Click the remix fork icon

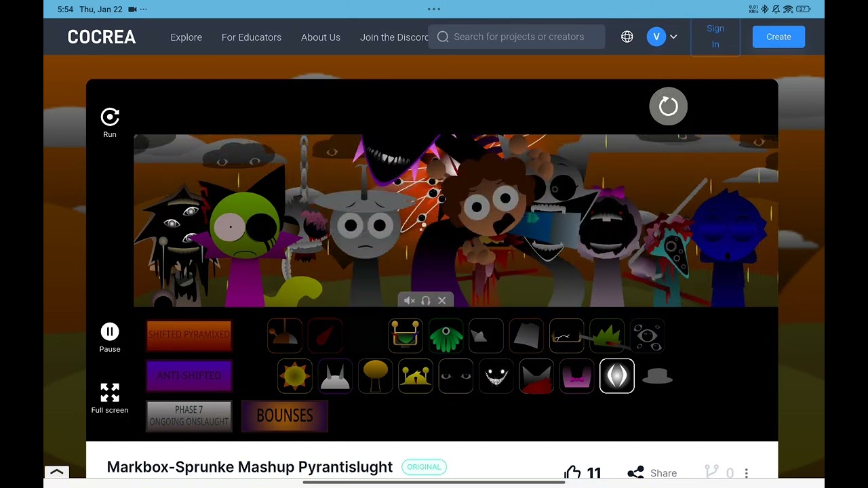[x=711, y=472]
